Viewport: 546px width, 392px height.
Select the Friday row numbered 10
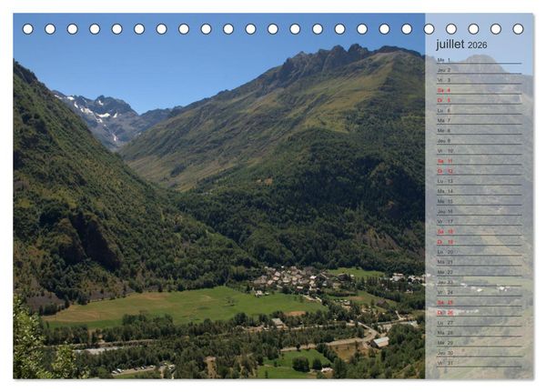tap(480, 151)
